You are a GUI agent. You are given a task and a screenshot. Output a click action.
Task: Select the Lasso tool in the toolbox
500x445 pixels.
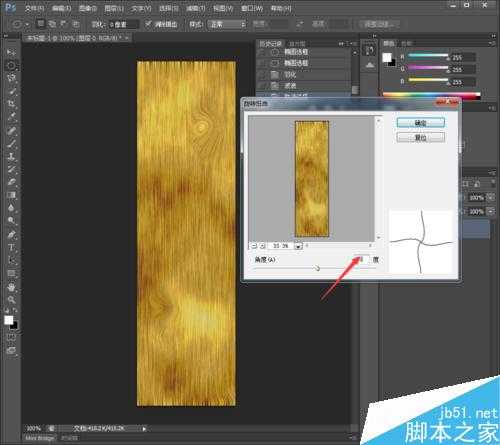(11, 78)
